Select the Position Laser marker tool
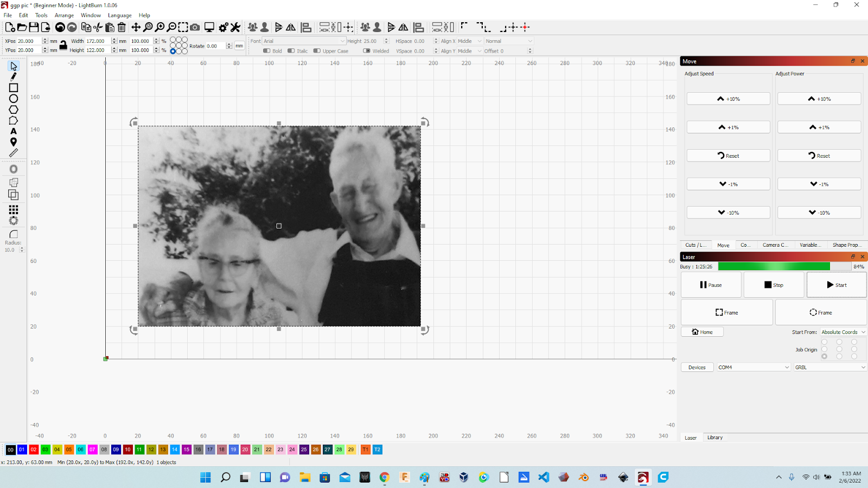 point(14,142)
